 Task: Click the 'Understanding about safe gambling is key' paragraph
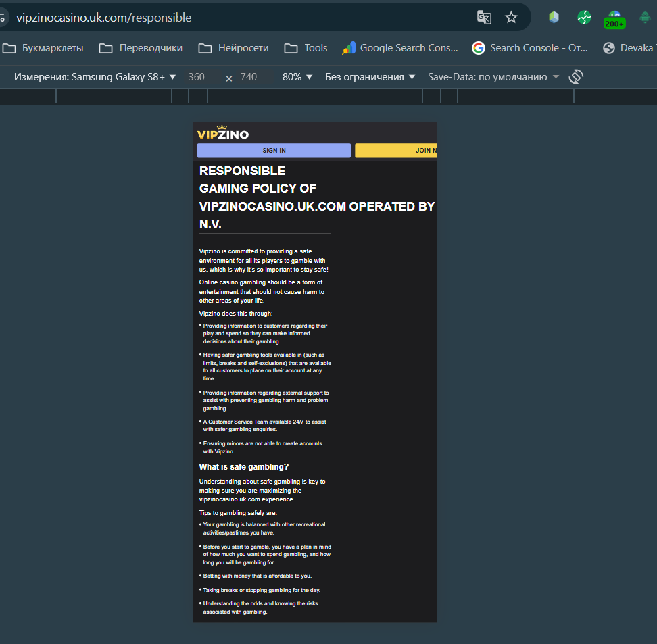click(x=262, y=491)
